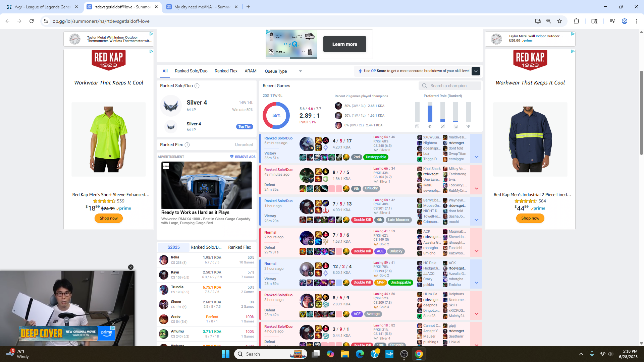Click Chrome icon in taskbar

pyautogui.click(x=419, y=354)
